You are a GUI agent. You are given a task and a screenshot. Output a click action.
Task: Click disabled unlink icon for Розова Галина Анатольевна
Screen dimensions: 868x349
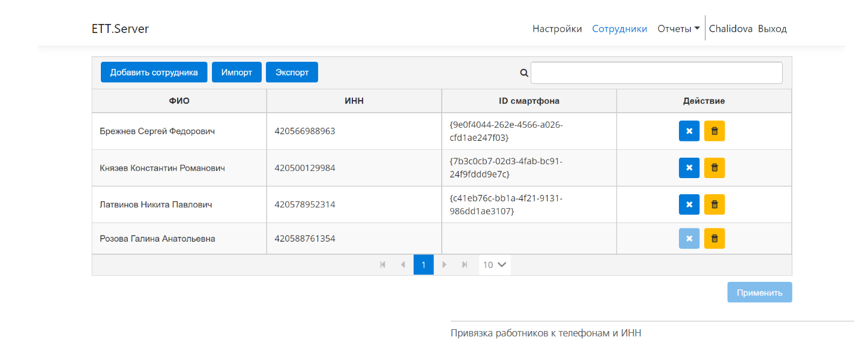click(x=689, y=239)
